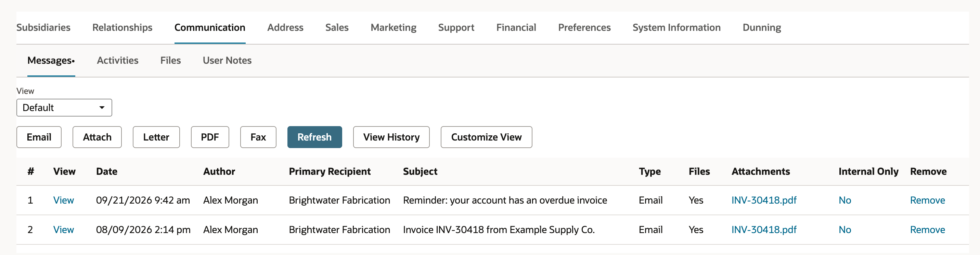Open the Relationships tab
The width and height of the screenshot is (980, 255).
[122, 27]
